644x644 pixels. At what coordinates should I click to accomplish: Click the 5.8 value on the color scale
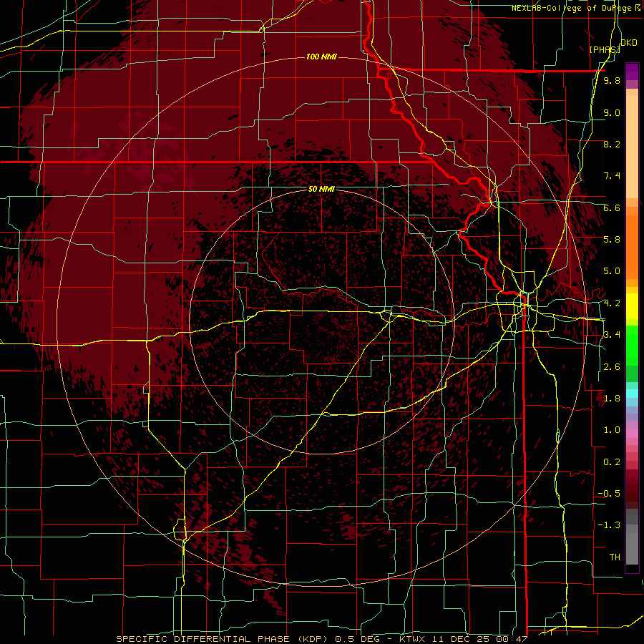coord(612,240)
